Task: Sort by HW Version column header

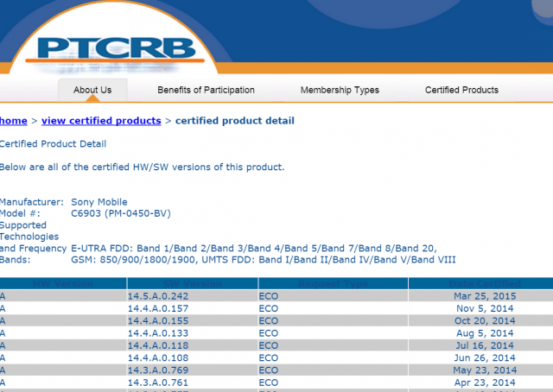Action: point(63,283)
